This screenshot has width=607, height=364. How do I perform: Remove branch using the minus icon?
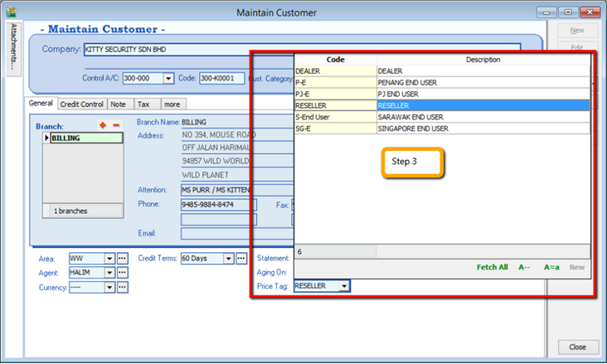pyautogui.click(x=115, y=125)
